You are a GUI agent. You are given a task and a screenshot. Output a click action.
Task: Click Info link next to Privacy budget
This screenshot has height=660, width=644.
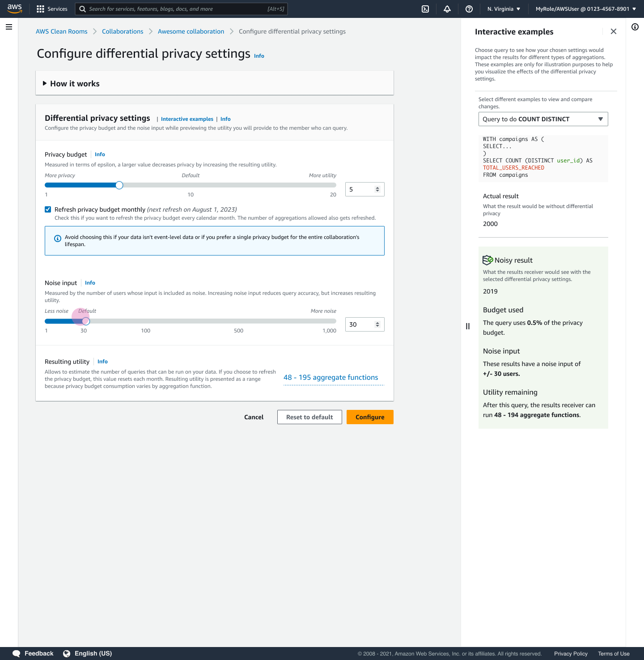point(100,154)
